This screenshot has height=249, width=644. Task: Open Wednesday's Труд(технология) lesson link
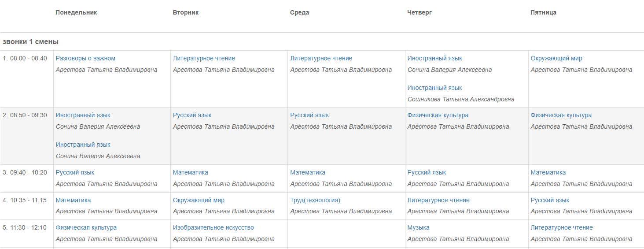pos(315,200)
